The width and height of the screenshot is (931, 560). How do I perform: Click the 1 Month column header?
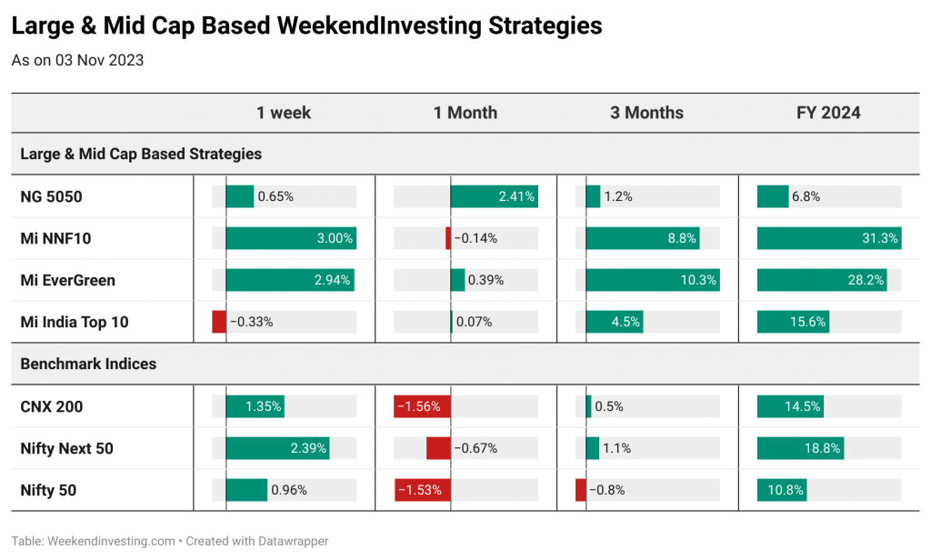click(x=465, y=113)
